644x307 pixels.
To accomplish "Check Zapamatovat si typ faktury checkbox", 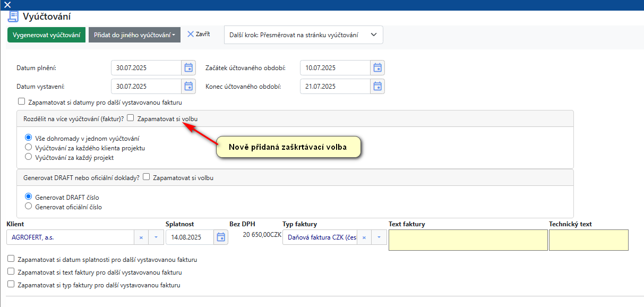I will pos(11,284).
